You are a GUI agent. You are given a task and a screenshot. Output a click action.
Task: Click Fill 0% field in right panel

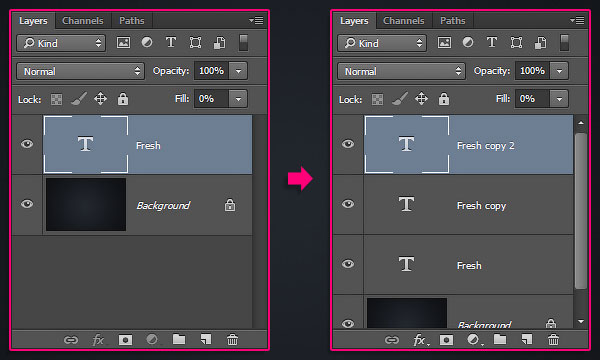(x=533, y=99)
